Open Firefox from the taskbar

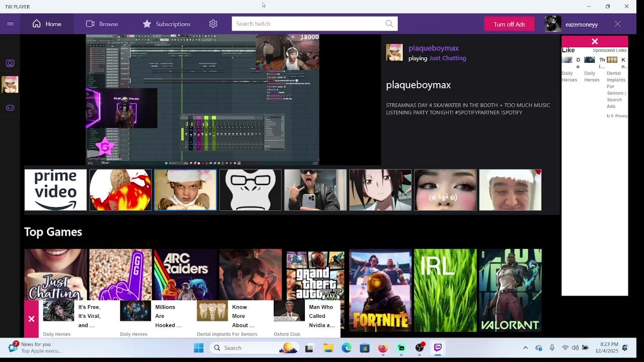(x=383, y=348)
